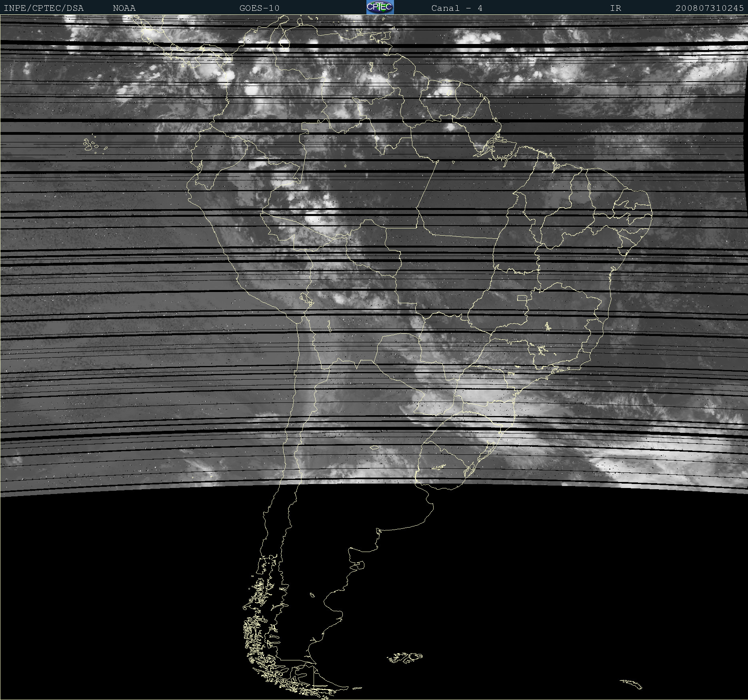This screenshot has width=748, height=700.
Task: Click the 200807310245 timestamp
Action: pos(709,8)
